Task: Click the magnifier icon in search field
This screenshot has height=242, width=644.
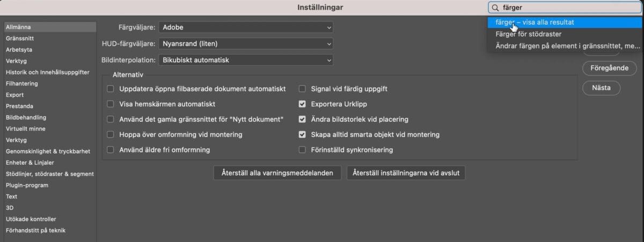Action: pyautogui.click(x=494, y=8)
